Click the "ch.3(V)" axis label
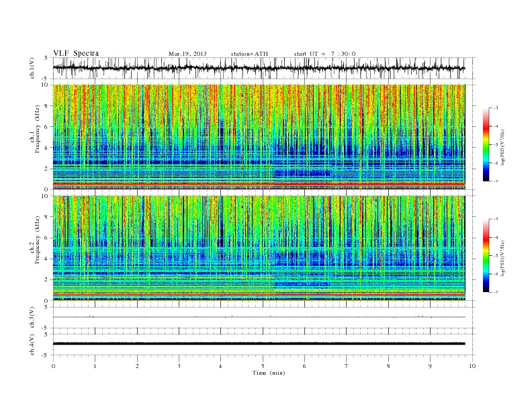532x411 pixels. [32, 318]
